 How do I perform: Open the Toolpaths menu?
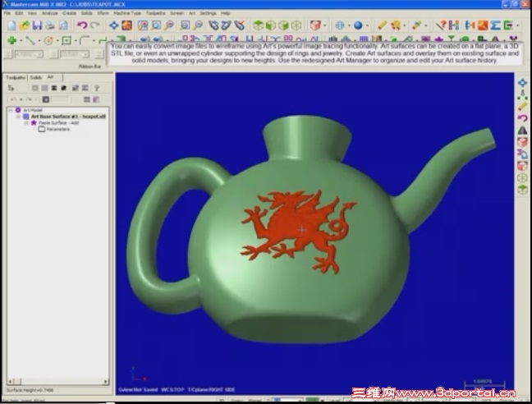click(x=156, y=13)
